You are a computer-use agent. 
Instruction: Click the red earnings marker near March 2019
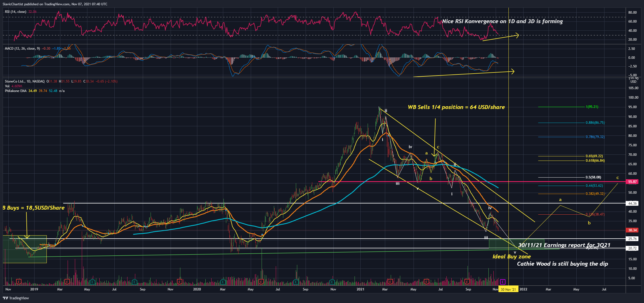pyautogui.click(x=67, y=282)
